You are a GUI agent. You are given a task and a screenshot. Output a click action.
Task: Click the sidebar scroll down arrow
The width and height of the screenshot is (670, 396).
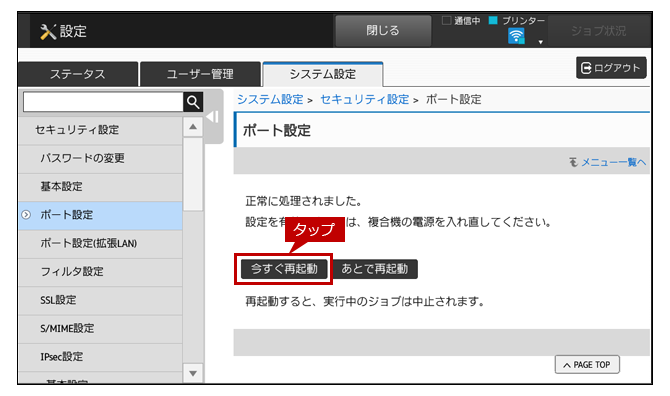click(193, 373)
